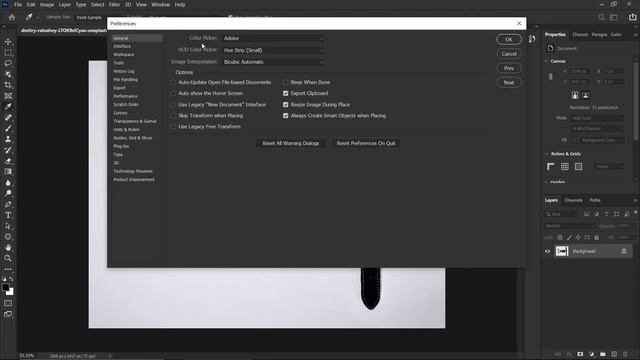Select the Gradient tool
This screenshot has height=360, width=640.
pos(8,172)
